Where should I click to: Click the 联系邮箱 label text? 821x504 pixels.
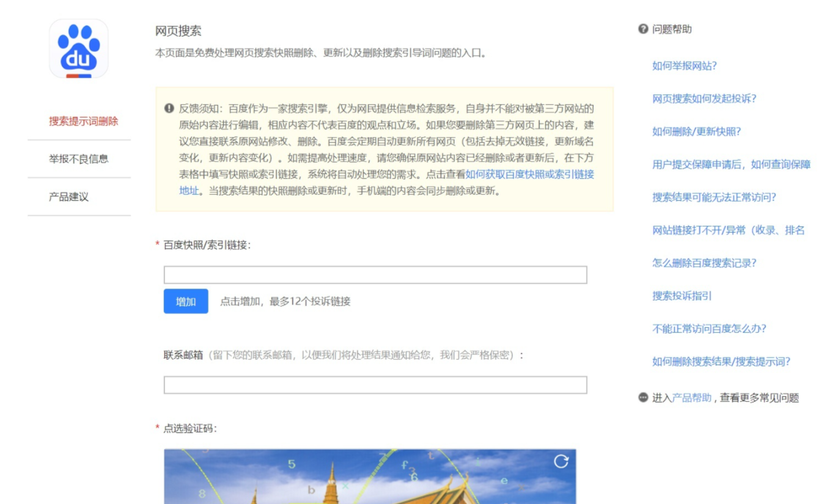pyautogui.click(x=183, y=355)
